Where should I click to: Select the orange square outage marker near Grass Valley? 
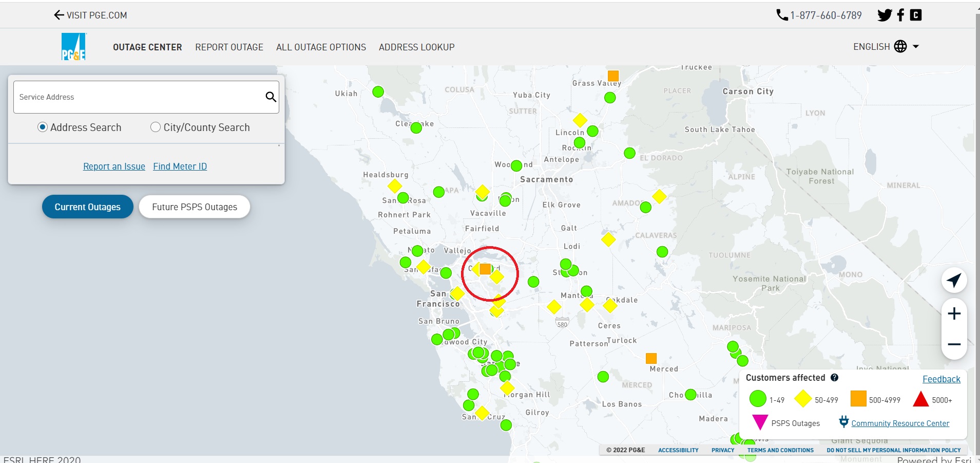pos(613,76)
